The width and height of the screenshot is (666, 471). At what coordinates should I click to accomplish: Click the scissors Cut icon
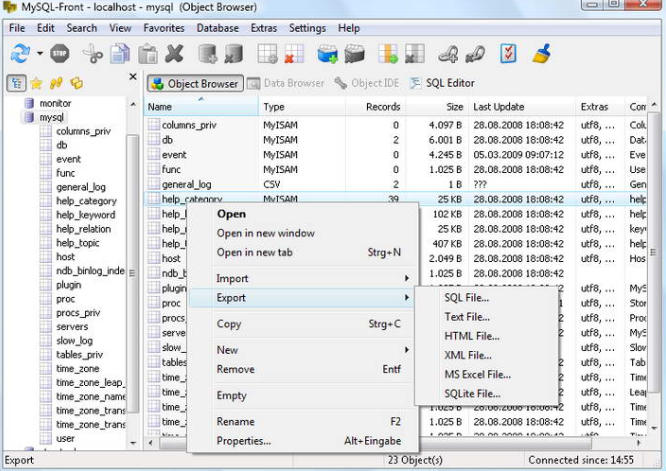[93, 53]
